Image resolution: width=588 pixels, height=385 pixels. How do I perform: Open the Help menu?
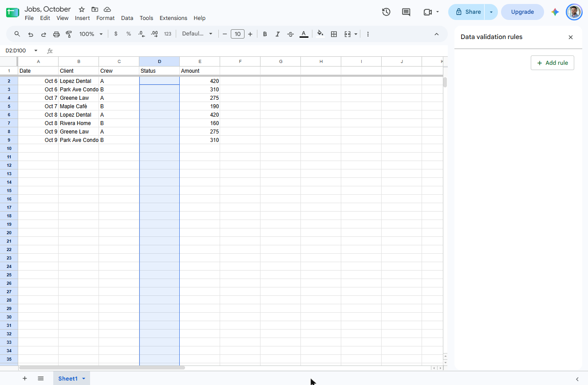pyautogui.click(x=200, y=18)
